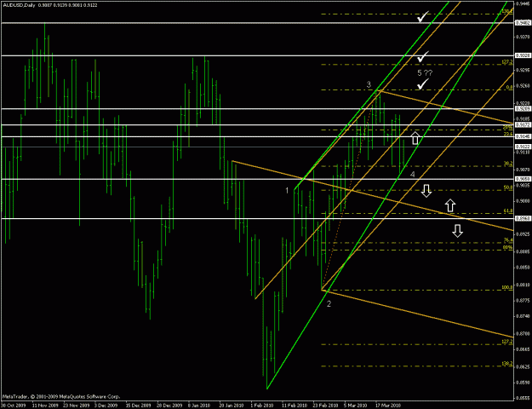
Task: Click the 0.8810 price axis value
Action: click(522, 285)
